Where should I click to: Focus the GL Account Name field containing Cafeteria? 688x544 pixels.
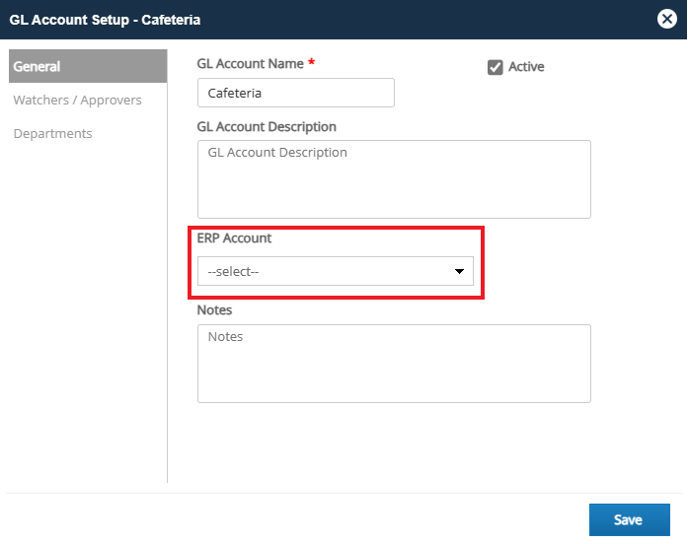tap(296, 93)
